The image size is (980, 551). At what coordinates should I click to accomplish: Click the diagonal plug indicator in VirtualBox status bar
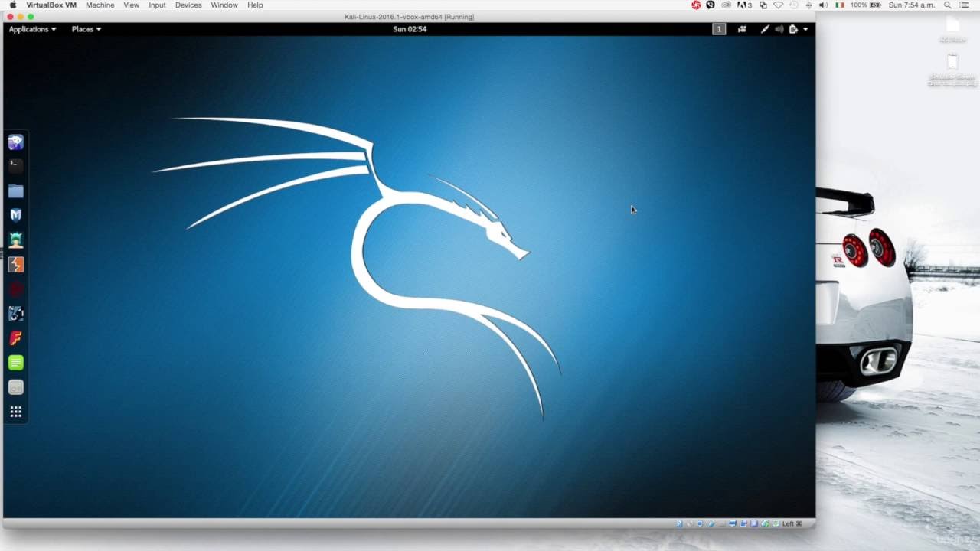[x=710, y=523]
